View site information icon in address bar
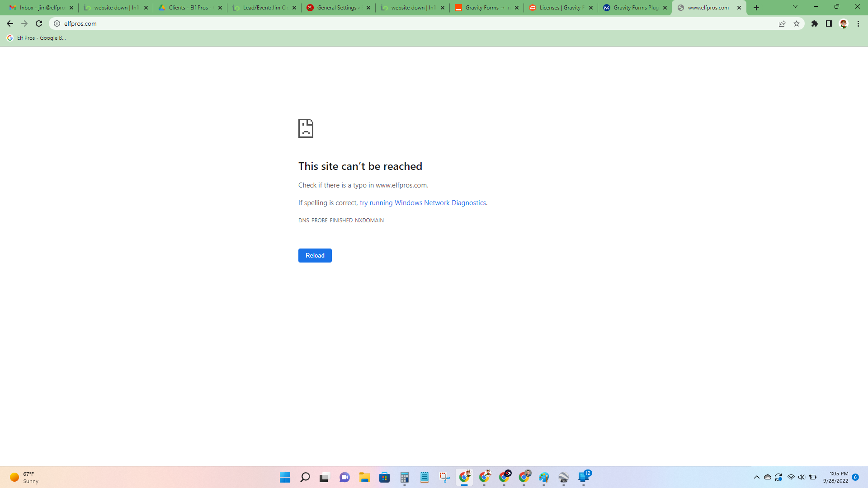Image resolution: width=868 pixels, height=488 pixels. tap(57, 23)
